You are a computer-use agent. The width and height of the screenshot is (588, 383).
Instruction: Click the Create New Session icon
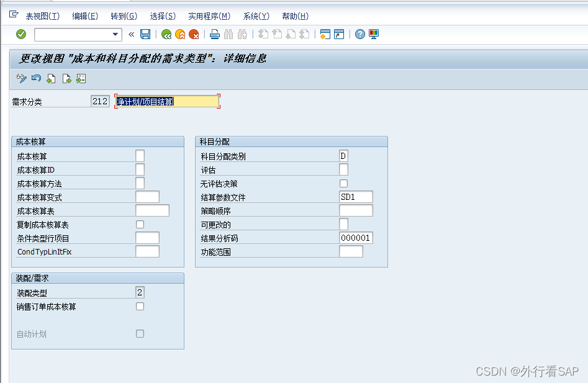coord(325,35)
